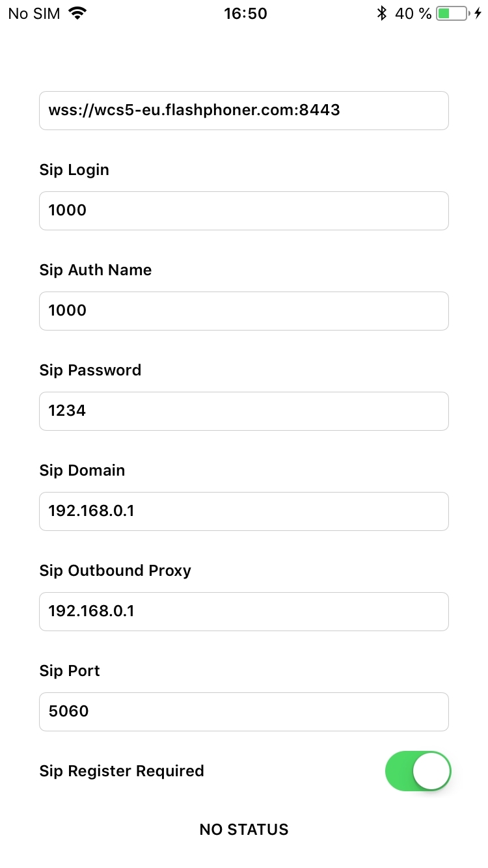Edit the Sip Password field showing 1234

(244, 411)
